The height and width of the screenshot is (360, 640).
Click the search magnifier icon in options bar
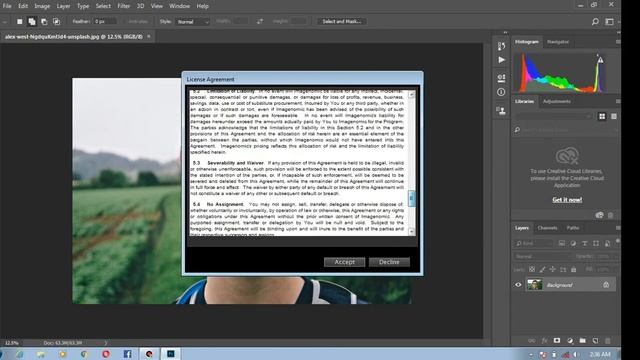click(x=595, y=22)
